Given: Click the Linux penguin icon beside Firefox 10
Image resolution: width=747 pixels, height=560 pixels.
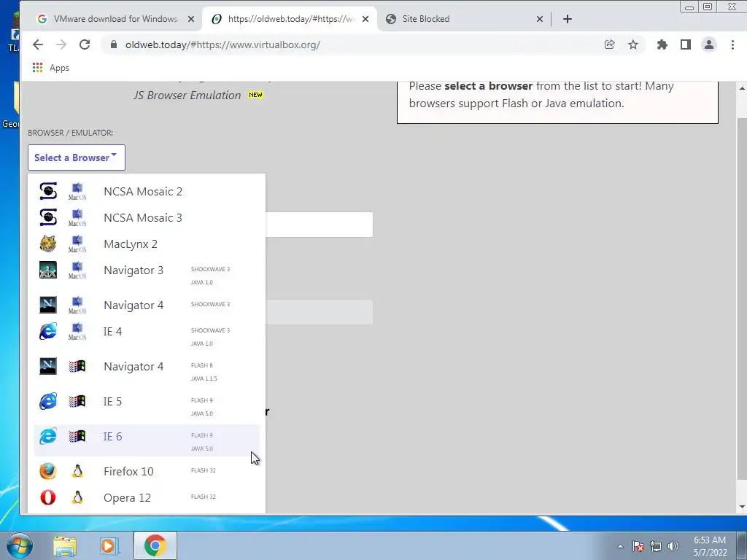Looking at the screenshot, I should point(77,472).
